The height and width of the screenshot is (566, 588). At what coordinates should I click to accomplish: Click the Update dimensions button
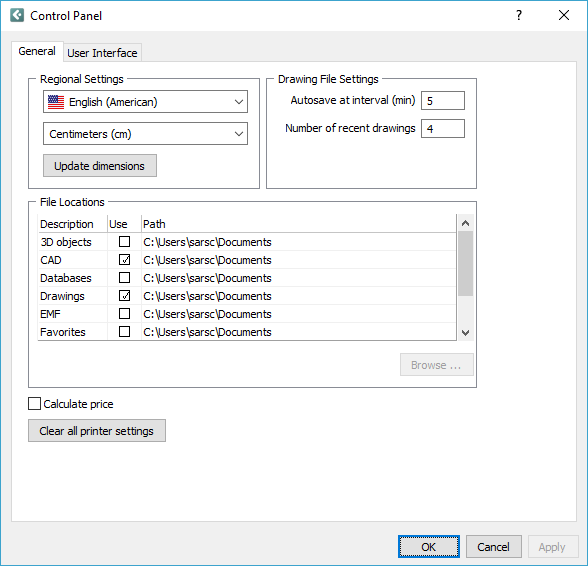tap(100, 166)
